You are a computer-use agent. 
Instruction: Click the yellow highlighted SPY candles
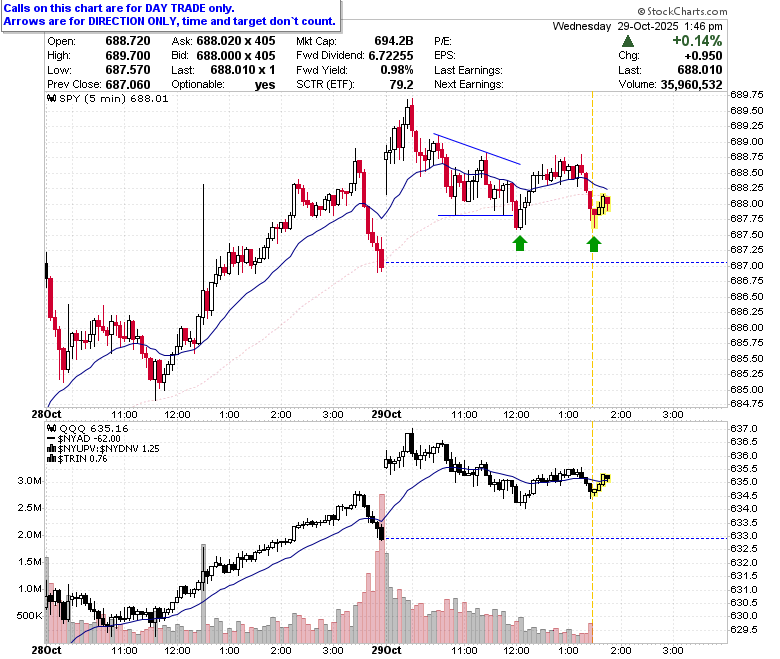[601, 211]
